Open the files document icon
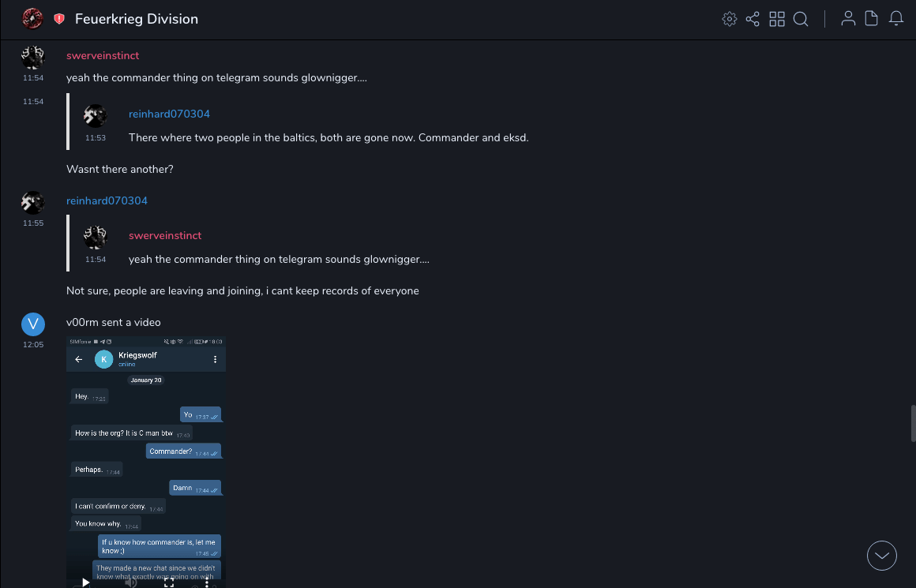Viewport: 916px width, 588px height. click(x=872, y=19)
